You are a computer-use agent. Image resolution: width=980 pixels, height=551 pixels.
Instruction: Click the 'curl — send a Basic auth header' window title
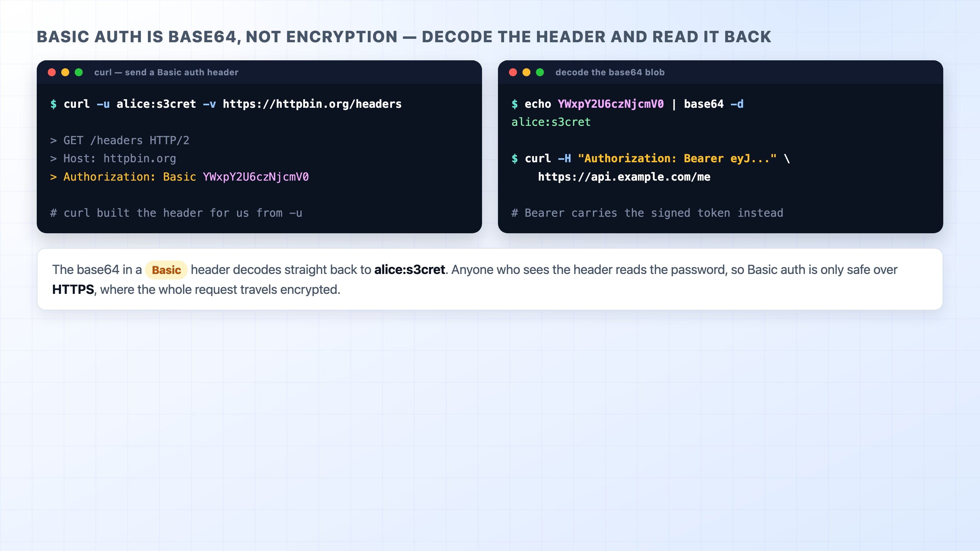(x=166, y=72)
